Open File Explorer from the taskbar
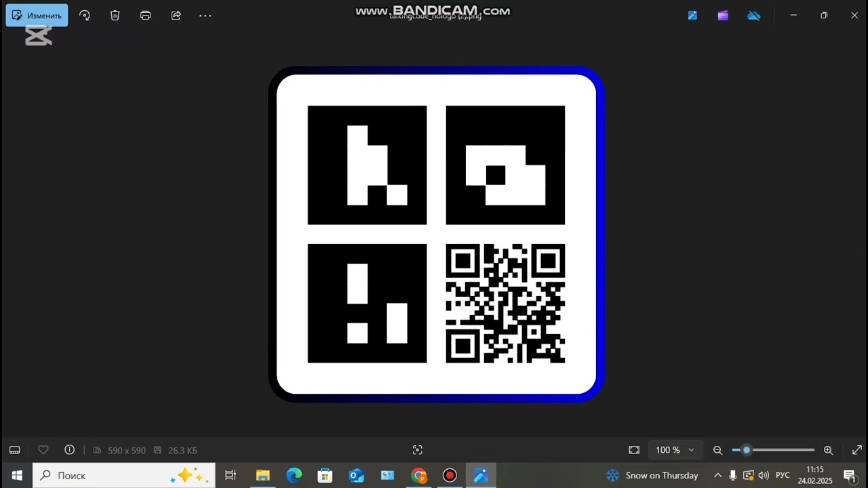 tap(262, 475)
